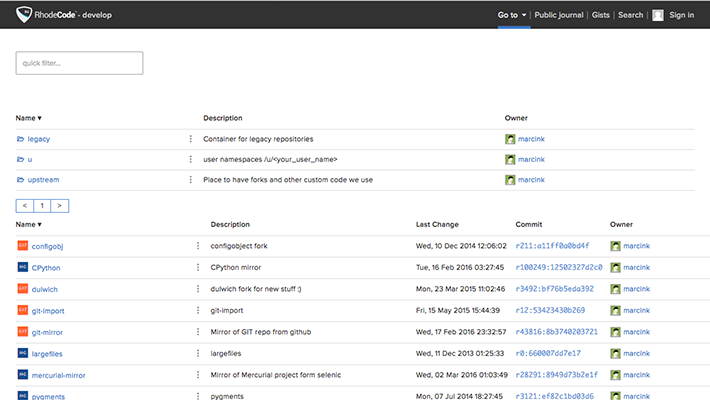710x400 pixels.
Task: Open the git-import repository
Action: [48, 311]
